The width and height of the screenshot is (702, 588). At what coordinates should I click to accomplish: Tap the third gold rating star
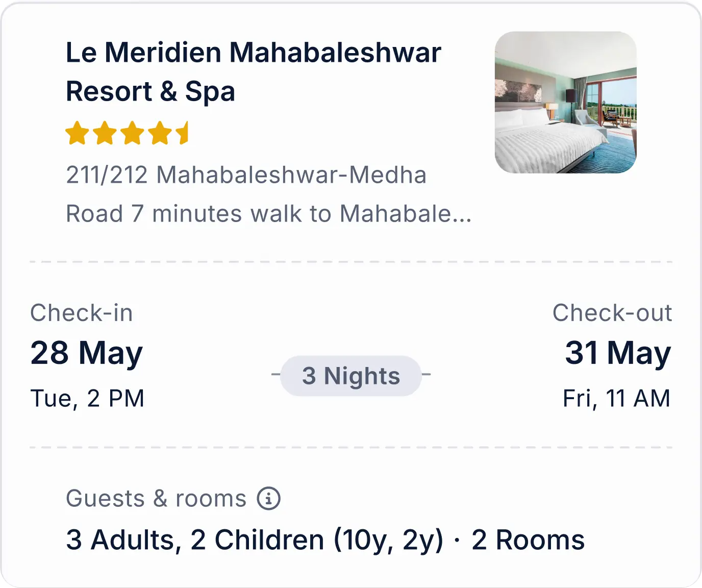click(133, 133)
